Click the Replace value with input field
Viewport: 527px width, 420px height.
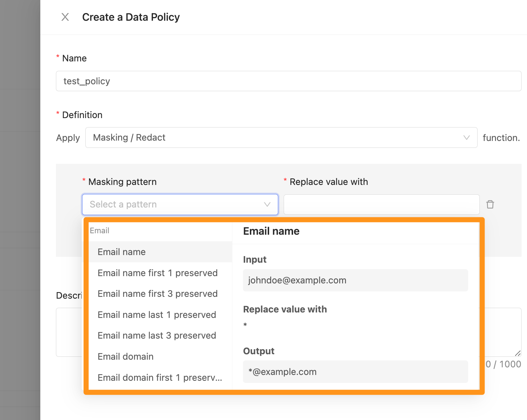381,205
